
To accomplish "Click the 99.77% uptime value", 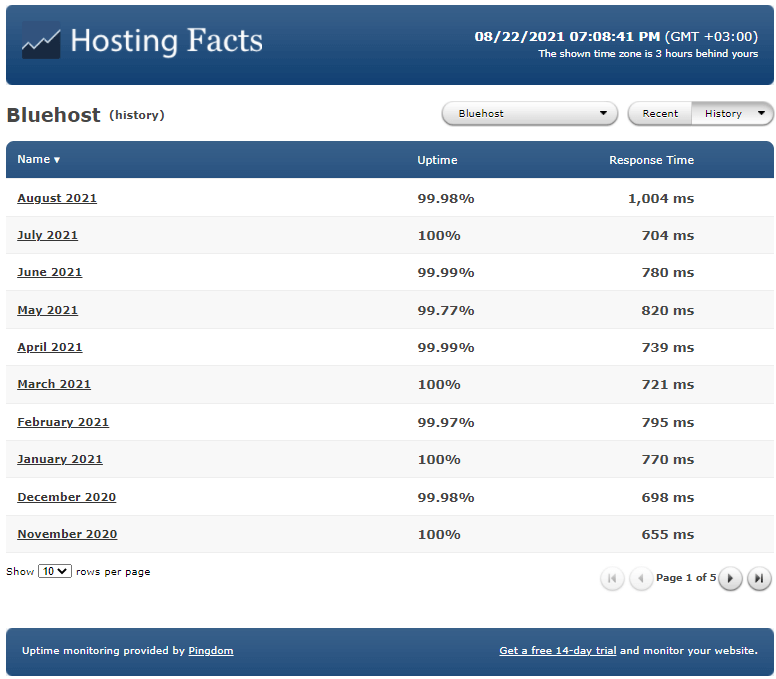I will (x=446, y=310).
